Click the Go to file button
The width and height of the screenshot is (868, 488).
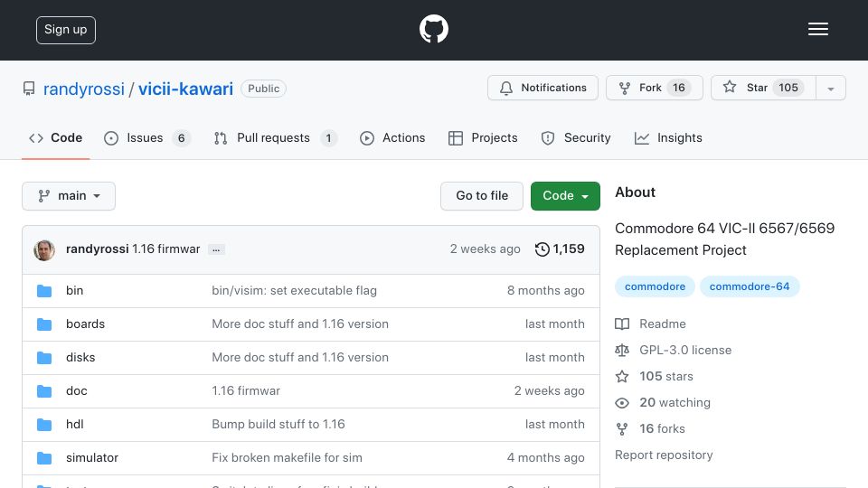click(482, 196)
